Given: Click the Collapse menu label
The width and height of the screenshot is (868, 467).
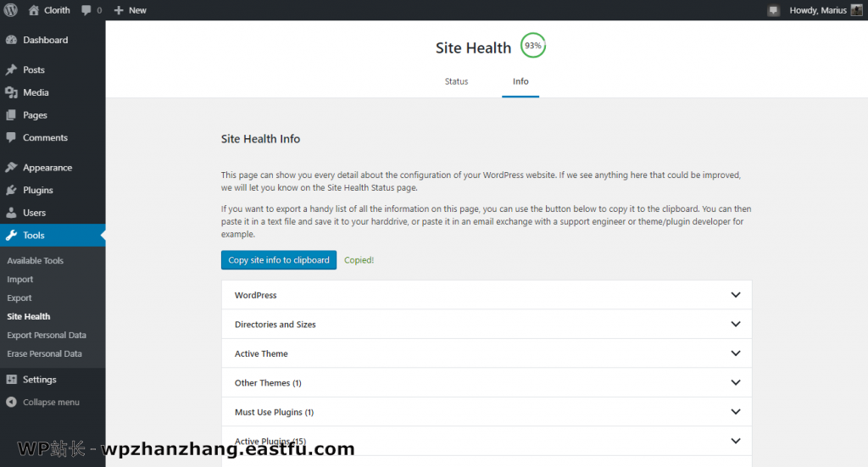Looking at the screenshot, I should tap(51, 403).
